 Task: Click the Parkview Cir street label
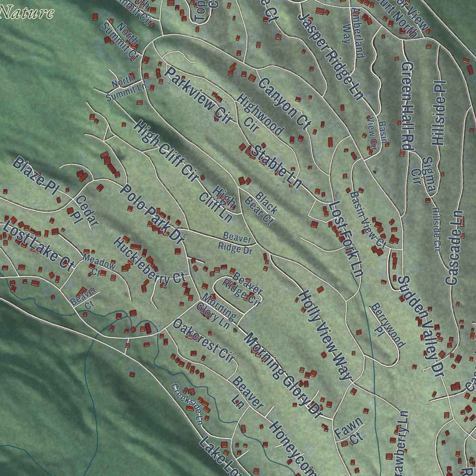click(198, 95)
